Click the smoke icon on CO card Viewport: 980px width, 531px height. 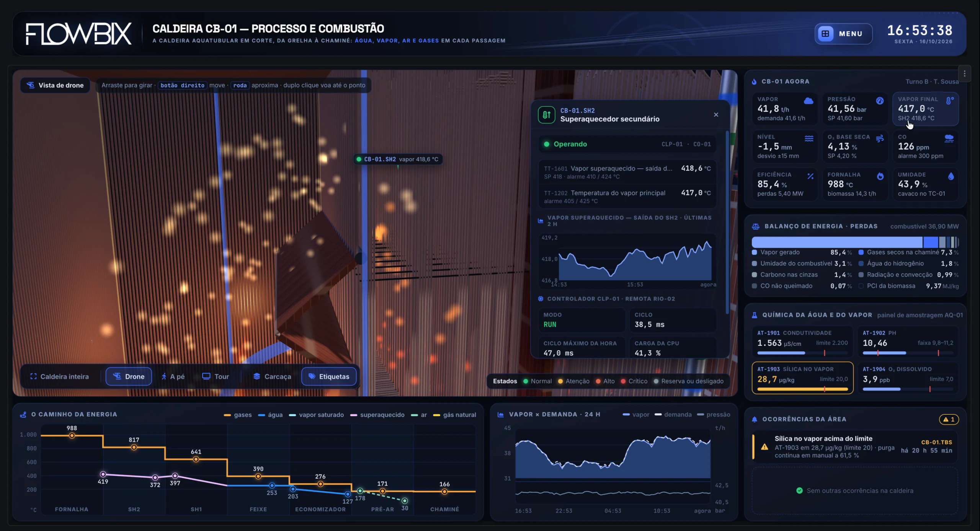coord(949,138)
